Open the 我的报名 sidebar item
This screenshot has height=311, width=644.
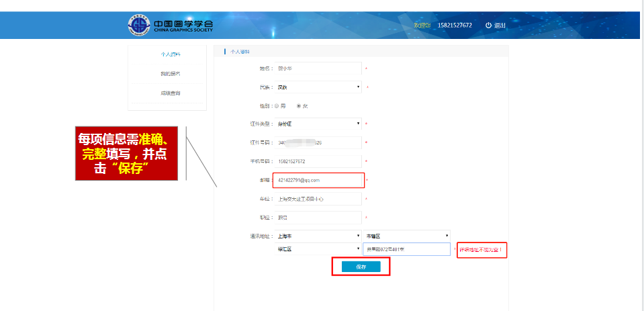(x=171, y=73)
